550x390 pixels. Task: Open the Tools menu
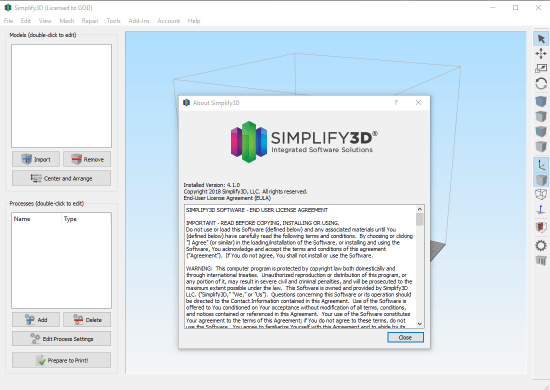(113, 21)
